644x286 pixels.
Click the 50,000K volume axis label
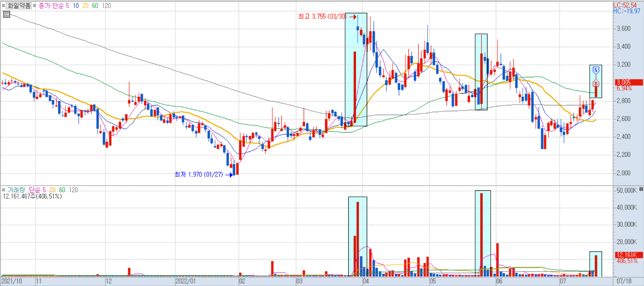pyautogui.click(x=627, y=190)
